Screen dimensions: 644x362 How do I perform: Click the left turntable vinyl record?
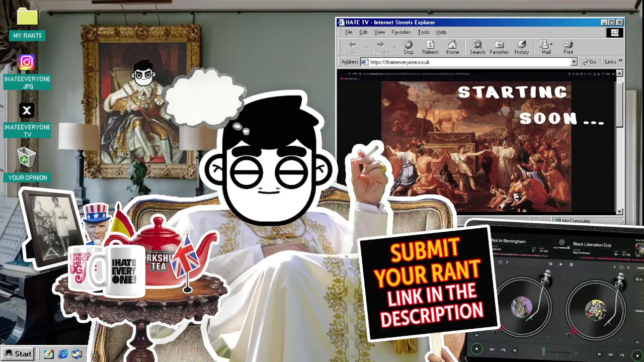coord(522,307)
